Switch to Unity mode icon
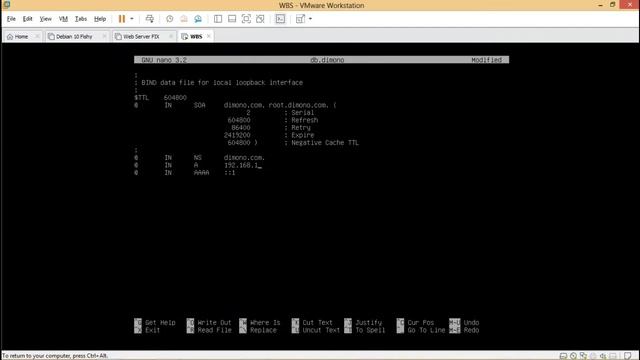640x360 pixels. (260, 19)
